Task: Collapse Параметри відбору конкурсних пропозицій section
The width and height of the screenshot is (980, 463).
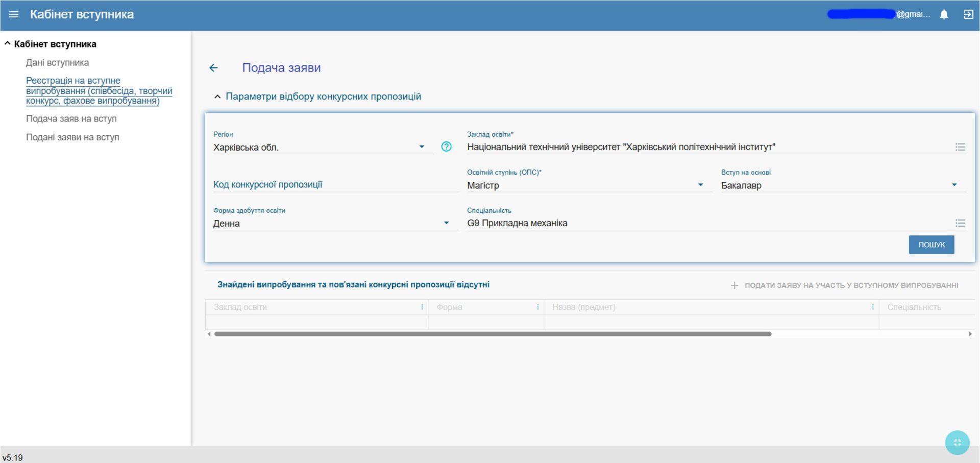Action: click(217, 96)
